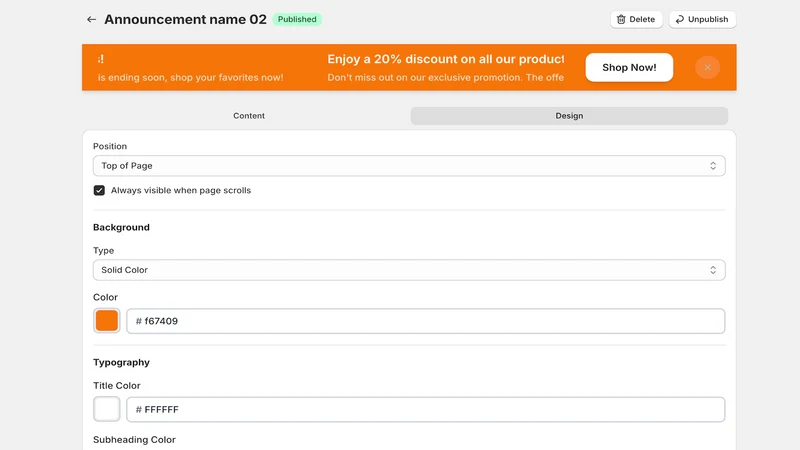This screenshot has height=450, width=800.
Task: Select the Design tab
Action: pos(569,116)
